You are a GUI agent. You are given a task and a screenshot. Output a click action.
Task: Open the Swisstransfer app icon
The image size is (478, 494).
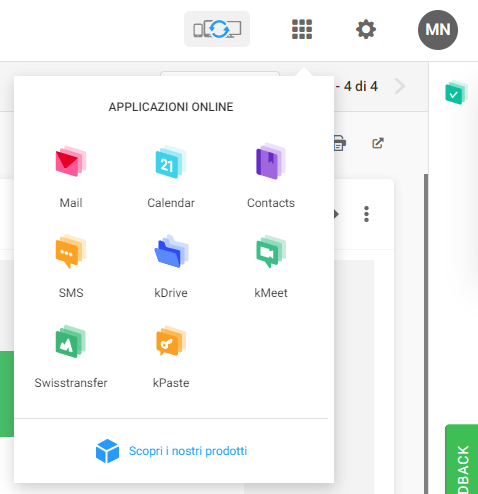[x=71, y=341]
